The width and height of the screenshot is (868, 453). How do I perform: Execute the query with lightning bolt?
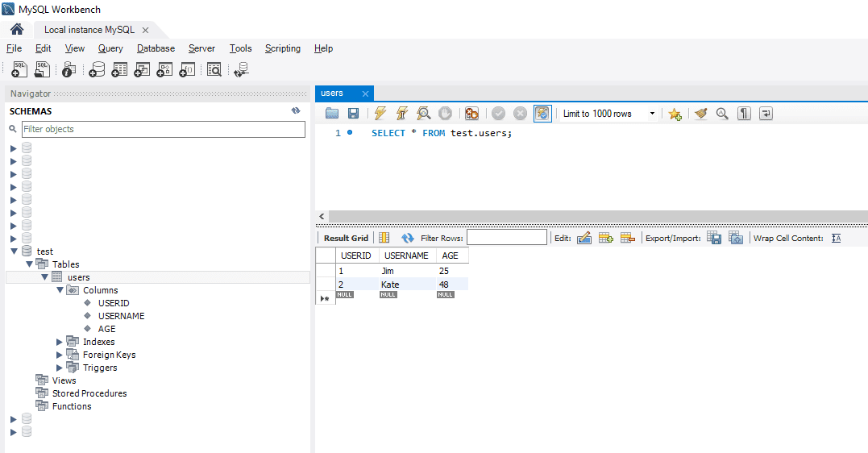coord(380,114)
